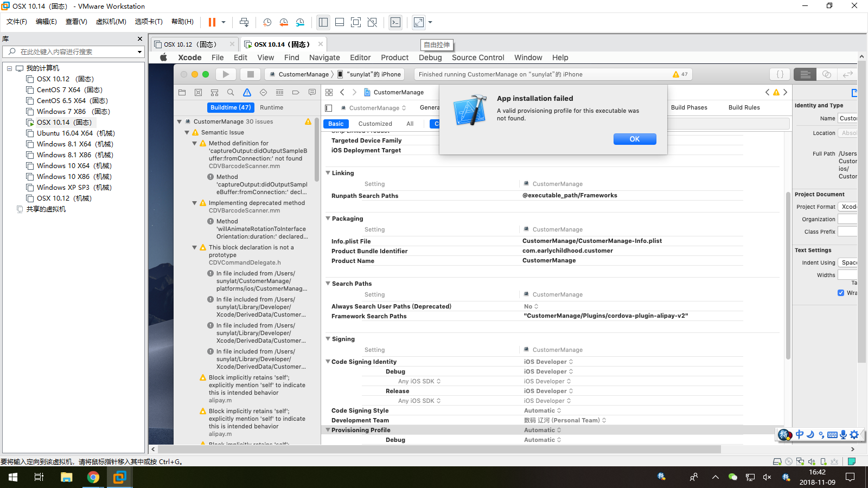The height and width of the screenshot is (488, 868).
Task: Click the VM library search field
Action: (73, 52)
